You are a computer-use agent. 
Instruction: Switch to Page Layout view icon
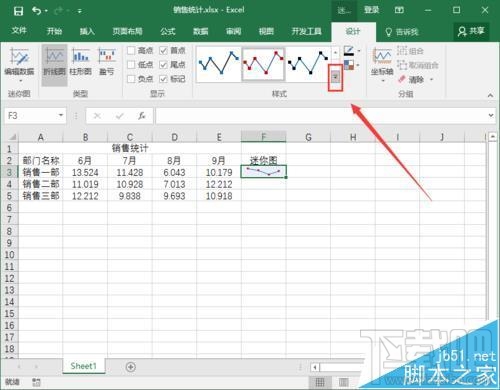pyautogui.click(x=344, y=382)
